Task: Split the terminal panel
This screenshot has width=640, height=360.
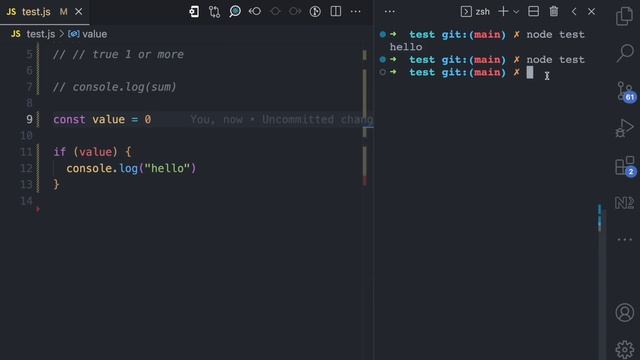Action: point(533,11)
